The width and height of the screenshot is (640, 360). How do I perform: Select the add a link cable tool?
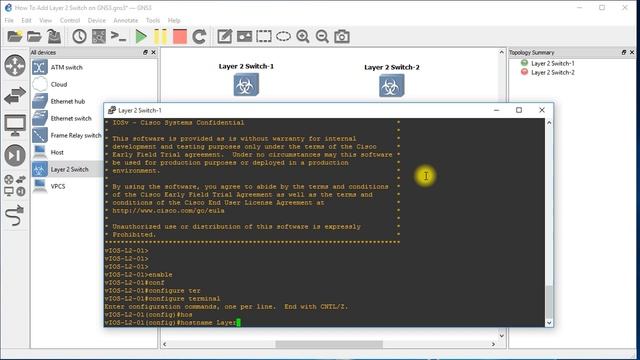[x=15, y=216]
